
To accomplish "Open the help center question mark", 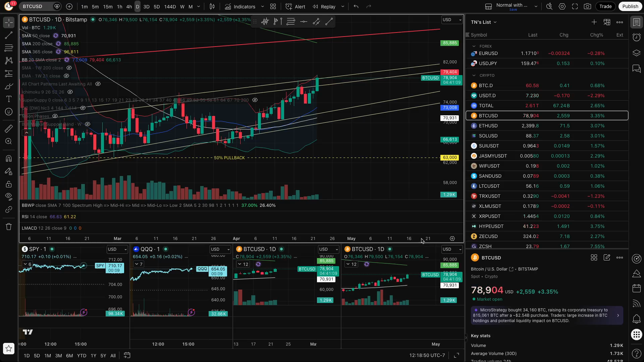I will 636,353.
